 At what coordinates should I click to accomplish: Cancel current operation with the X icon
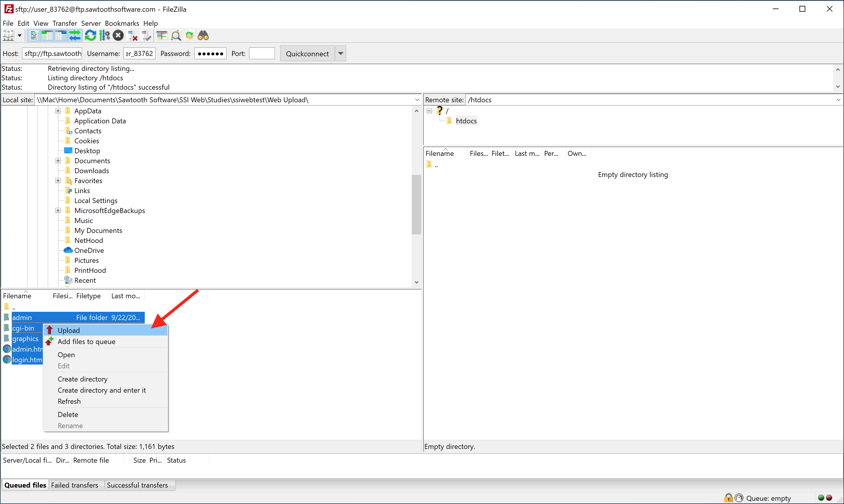tap(118, 36)
